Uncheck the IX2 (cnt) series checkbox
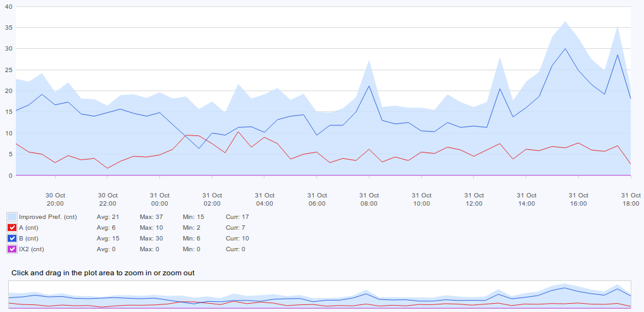This screenshot has height=312, width=644. 12,249
